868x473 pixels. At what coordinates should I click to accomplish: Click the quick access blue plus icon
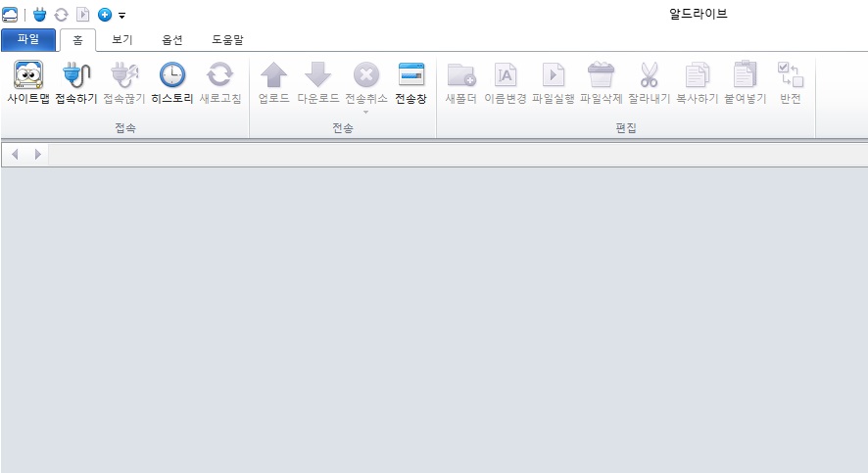tap(105, 15)
